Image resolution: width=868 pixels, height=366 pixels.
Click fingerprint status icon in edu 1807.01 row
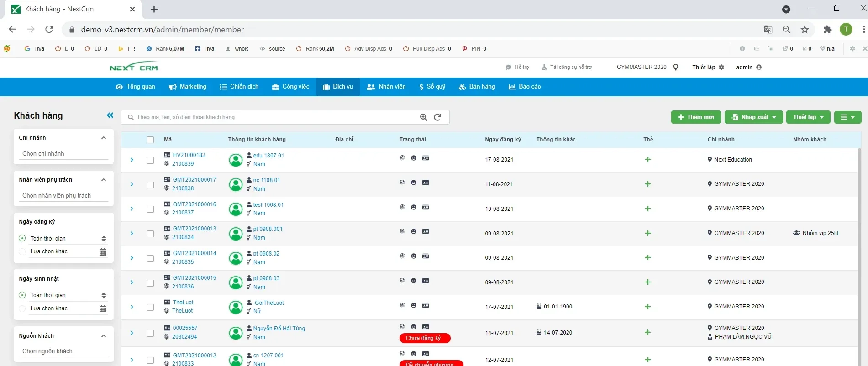coord(402,158)
